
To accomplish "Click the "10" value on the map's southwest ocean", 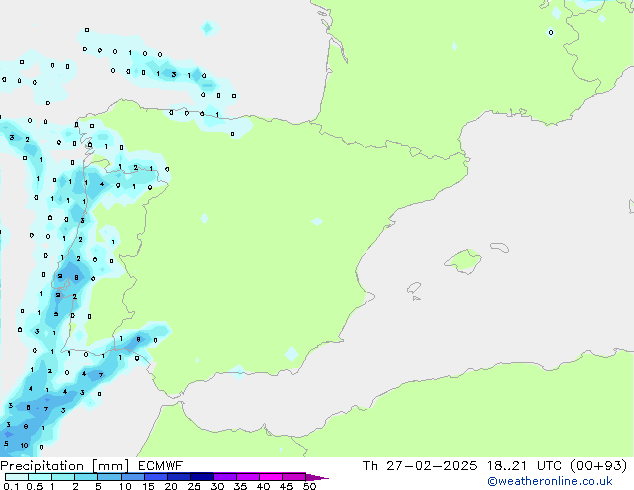I will click(x=24, y=446).
